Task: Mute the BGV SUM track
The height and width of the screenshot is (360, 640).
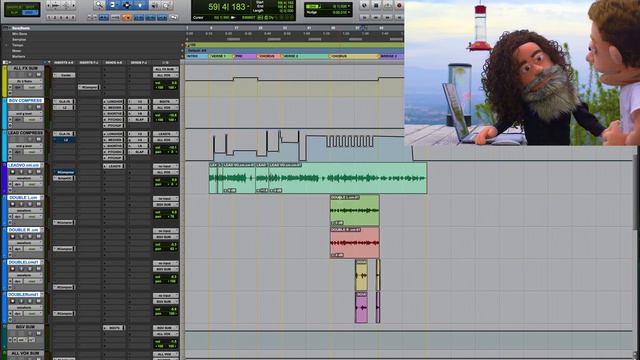Action: (x=38, y=333)
